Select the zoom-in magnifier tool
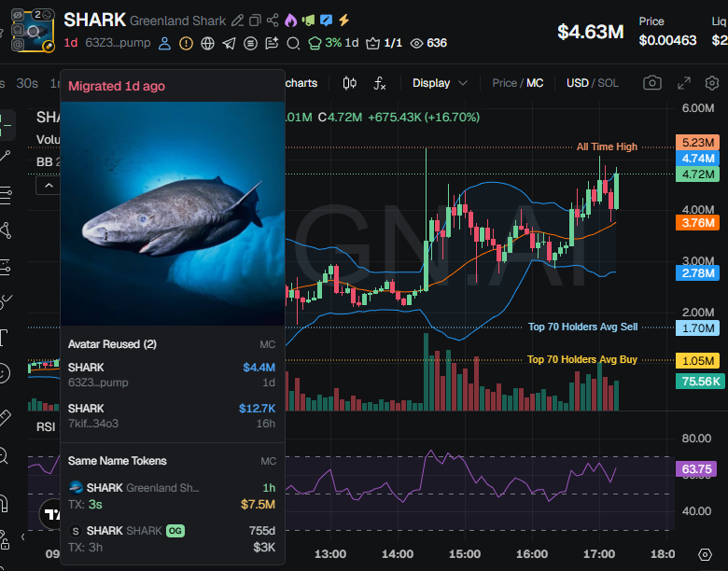 tap(4, 456)
